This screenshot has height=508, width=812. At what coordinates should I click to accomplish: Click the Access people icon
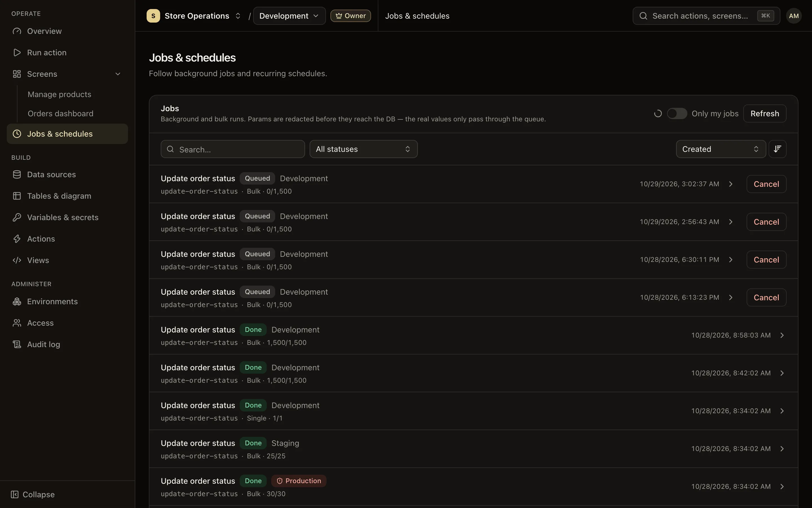click(17, 323)
